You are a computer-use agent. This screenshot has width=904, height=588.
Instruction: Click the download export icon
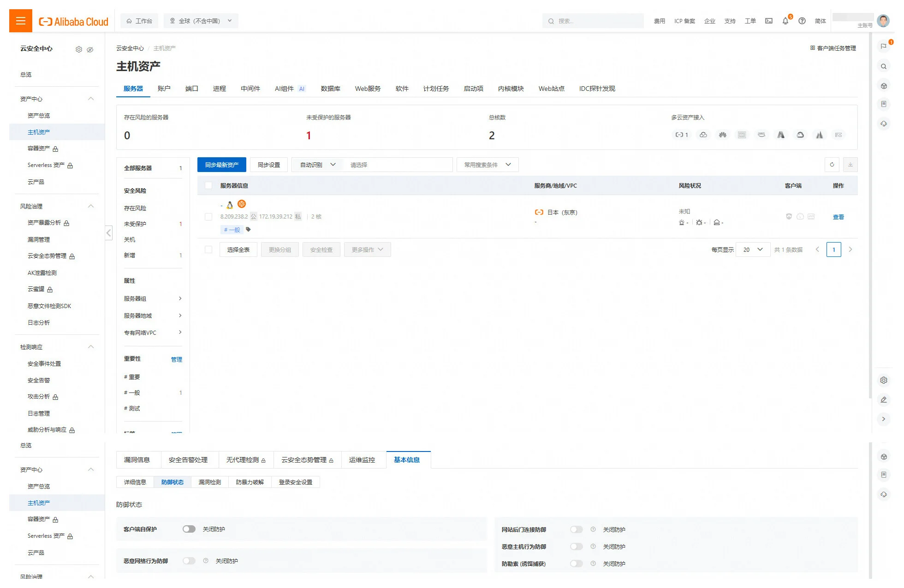(x=850, y=165)
